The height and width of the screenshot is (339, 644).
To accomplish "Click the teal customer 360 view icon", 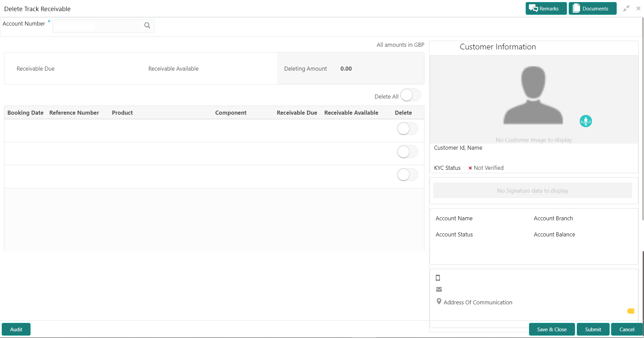I will (x=585, y=121).
